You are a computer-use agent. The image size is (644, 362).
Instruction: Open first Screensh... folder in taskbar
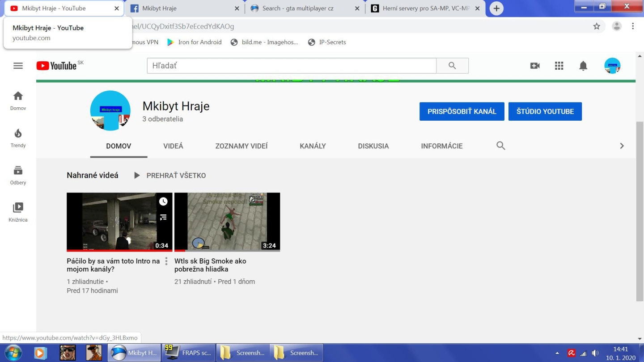point(243,353)
